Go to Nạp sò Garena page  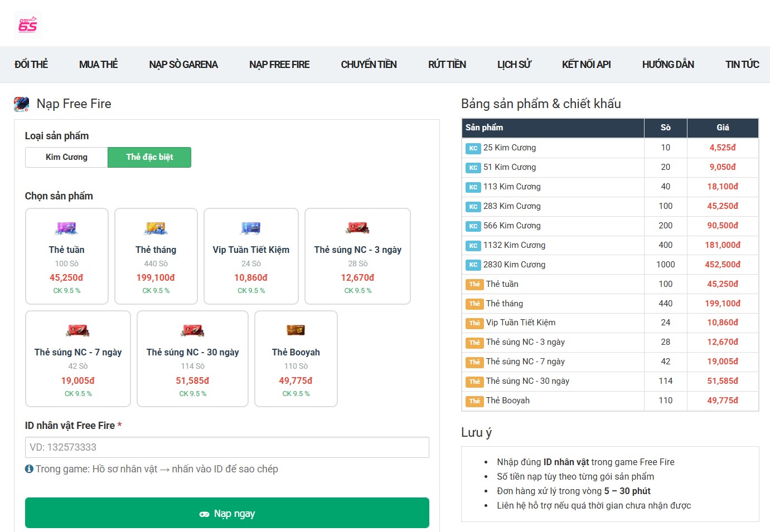point(183,65)
